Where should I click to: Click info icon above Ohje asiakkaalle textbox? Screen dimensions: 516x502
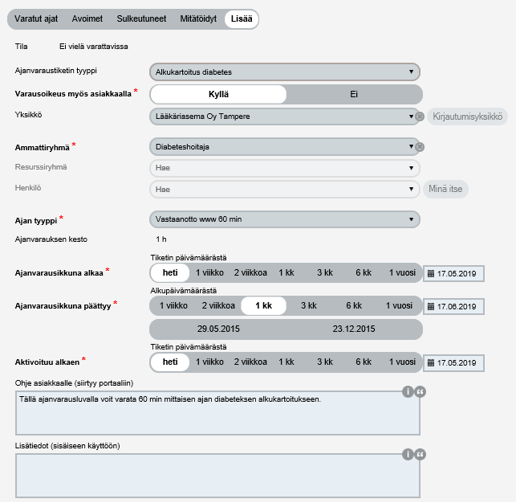point(408,392)
